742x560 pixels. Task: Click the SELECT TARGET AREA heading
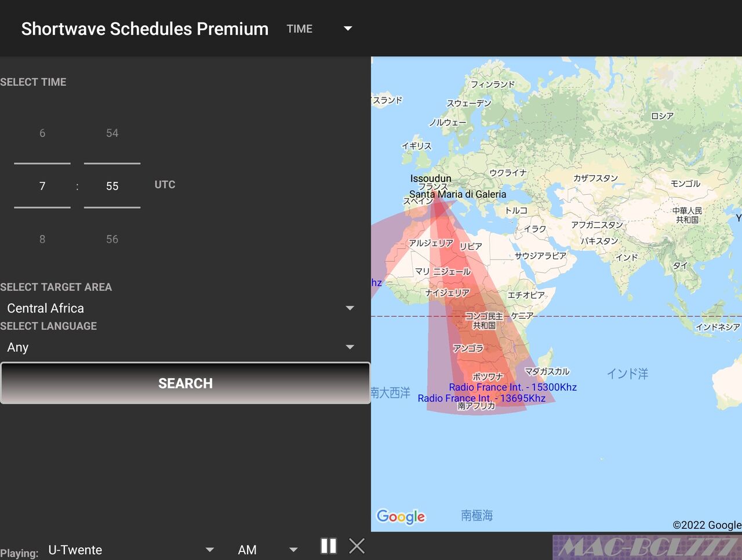(56, 287)
